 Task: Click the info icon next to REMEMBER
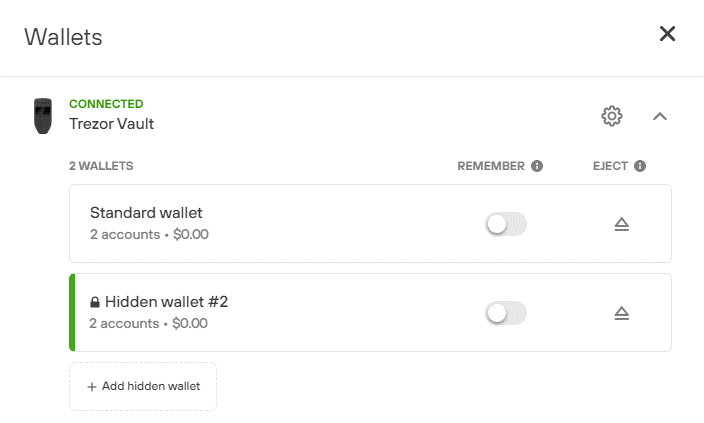click(x=537, y=166)
